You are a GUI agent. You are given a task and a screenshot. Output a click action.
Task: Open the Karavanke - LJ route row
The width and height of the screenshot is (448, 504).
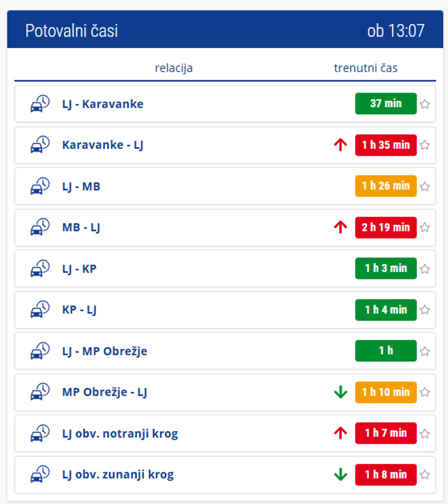102,145
